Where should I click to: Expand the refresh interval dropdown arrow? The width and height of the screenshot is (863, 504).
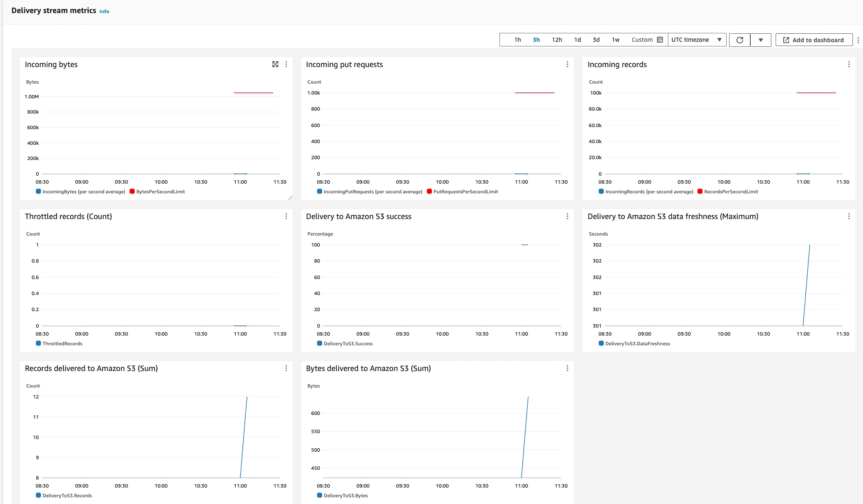point(761,40)
